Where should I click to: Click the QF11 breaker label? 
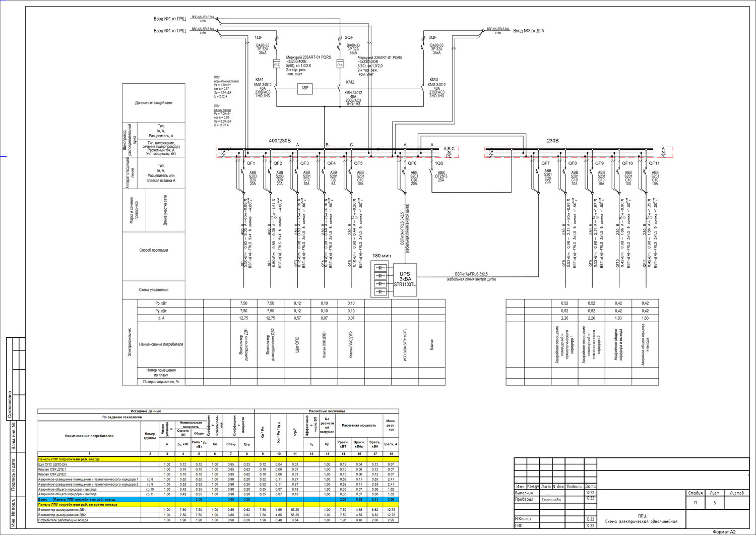(654, 163)
